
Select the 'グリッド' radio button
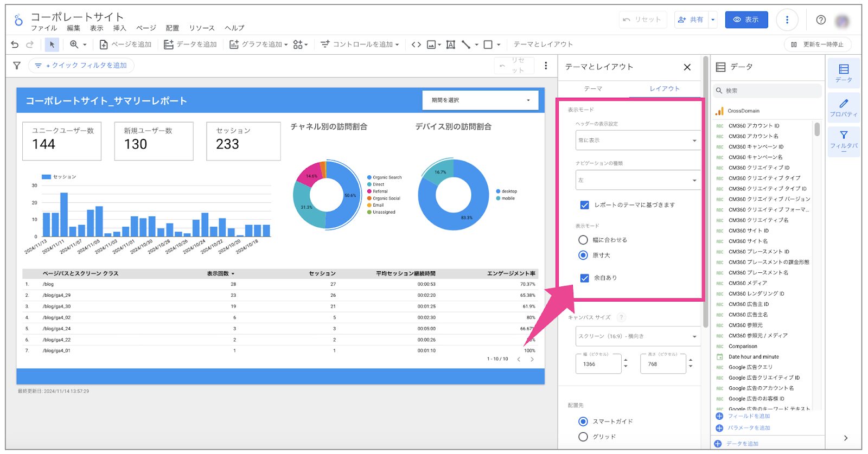tap(583, 437)
